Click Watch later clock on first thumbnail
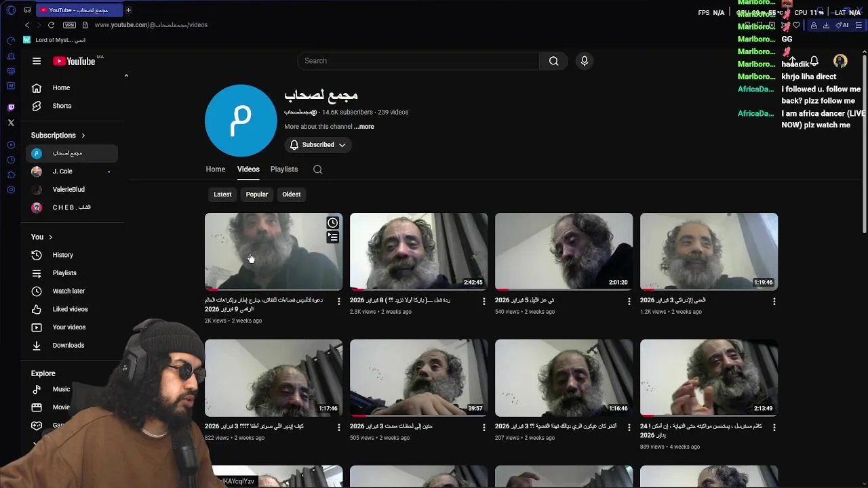The image size is (868, 488). 332,223
